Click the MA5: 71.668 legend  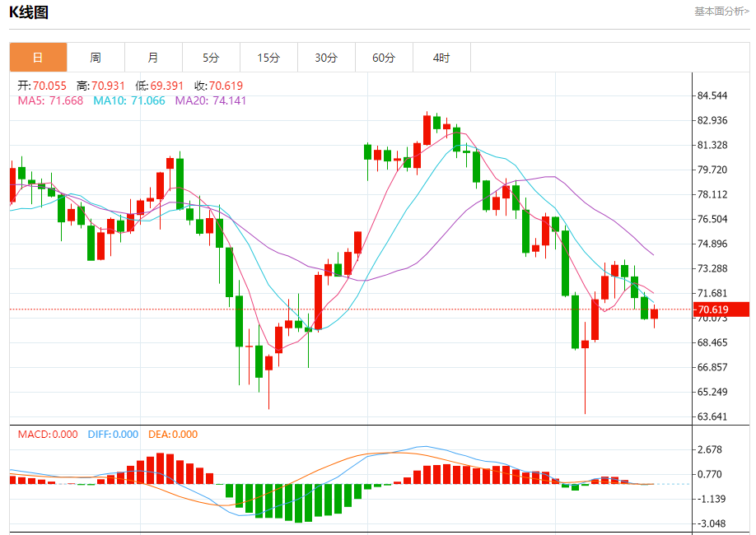coord(50,100)
